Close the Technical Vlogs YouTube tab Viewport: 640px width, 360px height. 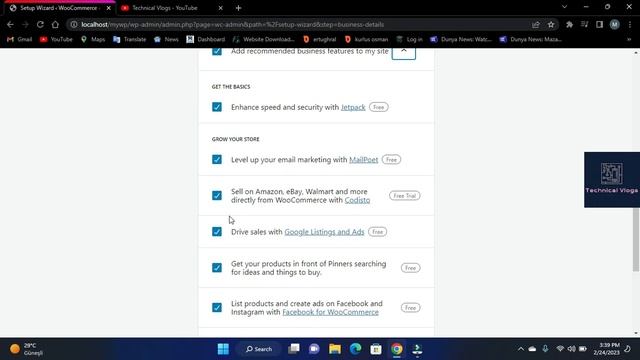220,8
